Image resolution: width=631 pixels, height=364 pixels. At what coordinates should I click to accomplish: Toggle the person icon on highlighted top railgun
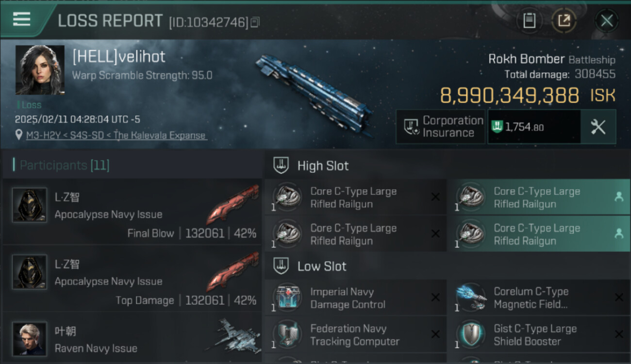(x=619, y=197)
